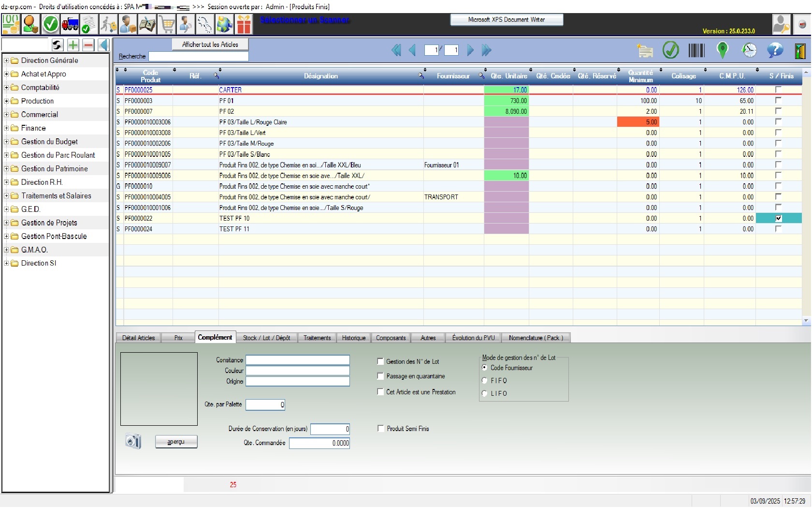Viewport: 812px width, 508px height.
Task: Check the Produit Semi Finis box
Action: click(381, 429)
